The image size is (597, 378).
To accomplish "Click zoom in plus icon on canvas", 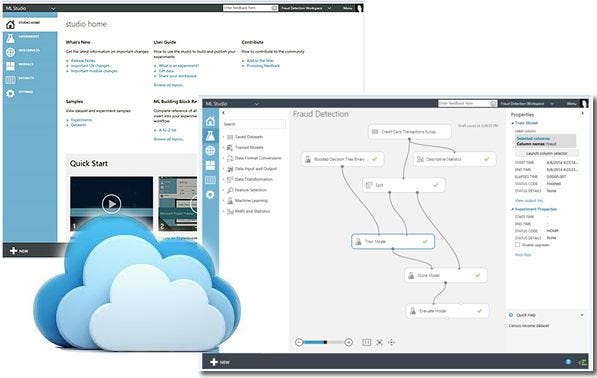I will [348, 342].
